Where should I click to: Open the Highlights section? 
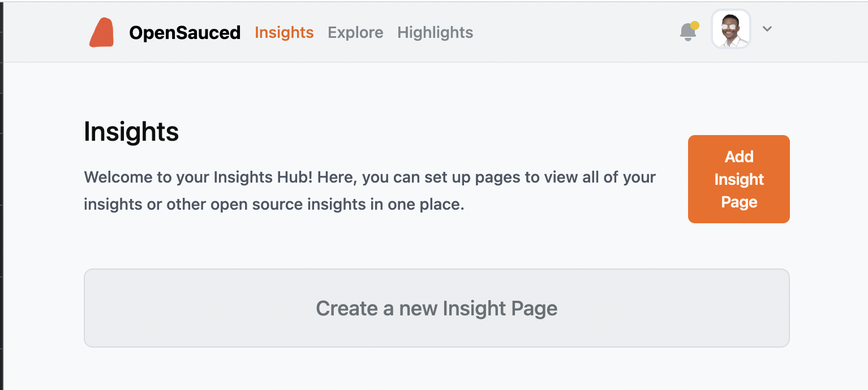click(x=435, y=32)
